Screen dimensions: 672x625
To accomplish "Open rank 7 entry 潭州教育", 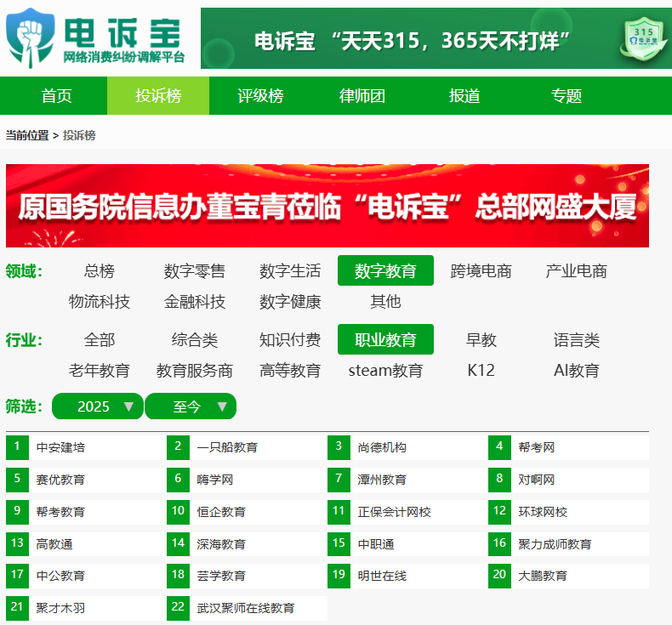I will [x=382, y=480].
